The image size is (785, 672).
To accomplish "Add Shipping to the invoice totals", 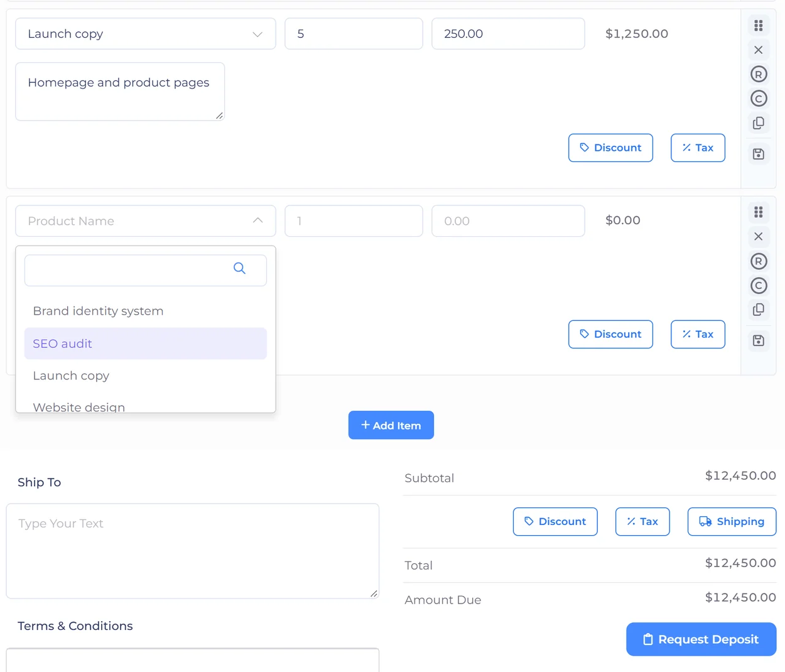I will click(x=732, y=522).
